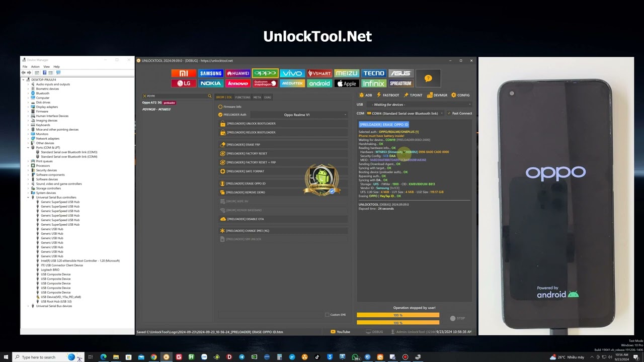Screen dimensions: 644x362
Task: Switch to the DIAG tab
Action: [268, 97]
